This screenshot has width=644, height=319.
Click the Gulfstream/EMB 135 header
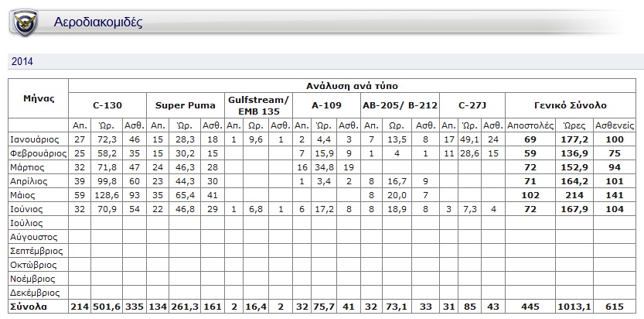tap(258, 105)
